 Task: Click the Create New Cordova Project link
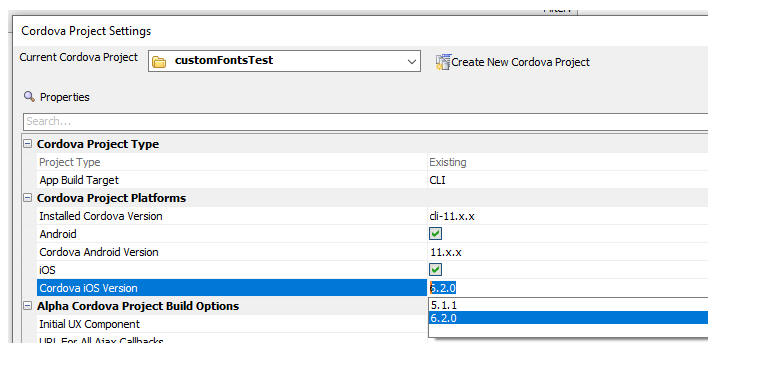coord(521,62)
